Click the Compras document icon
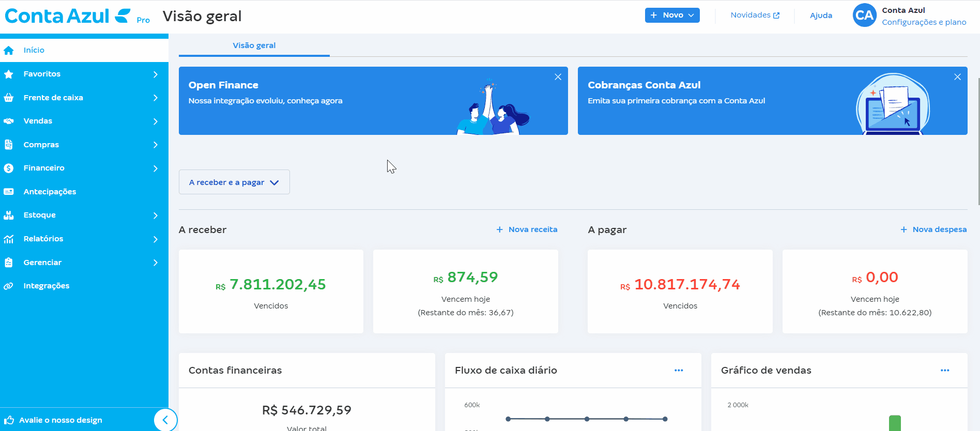The width and height of the screenshot is (980, 431). coord(9,145)
